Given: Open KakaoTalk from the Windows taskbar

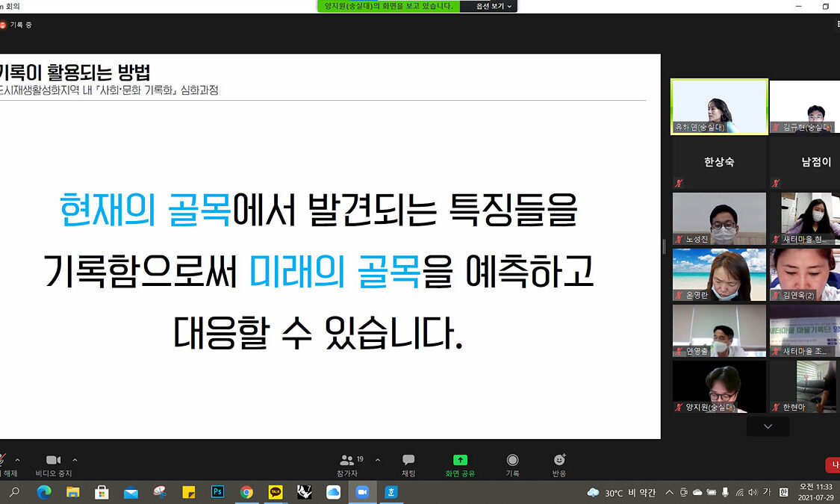Looking at the screenshot, I should 276,492.
